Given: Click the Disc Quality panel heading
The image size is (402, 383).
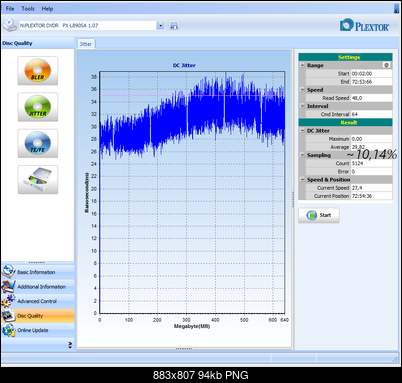Looking at the screenshot, I should tap(17, 43).
